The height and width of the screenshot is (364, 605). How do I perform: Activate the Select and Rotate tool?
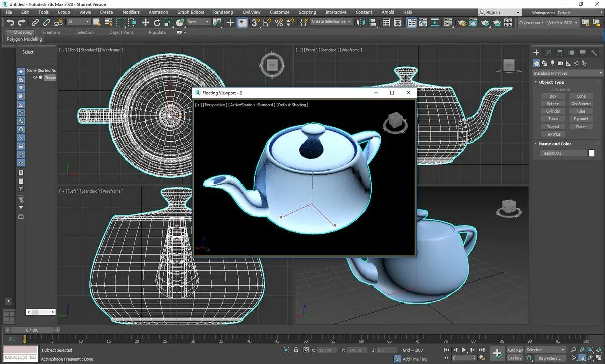(157, 22)
